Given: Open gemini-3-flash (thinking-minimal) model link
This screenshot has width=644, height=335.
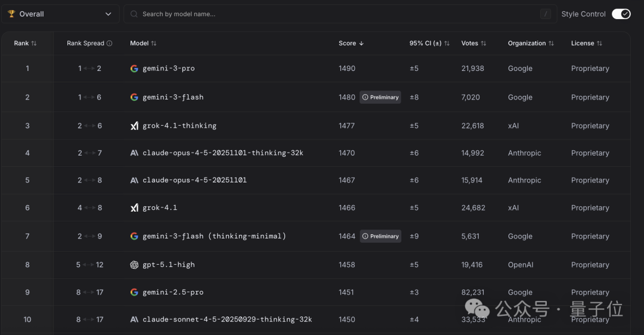Looking at the screenshot, I should tap(215, 236).
